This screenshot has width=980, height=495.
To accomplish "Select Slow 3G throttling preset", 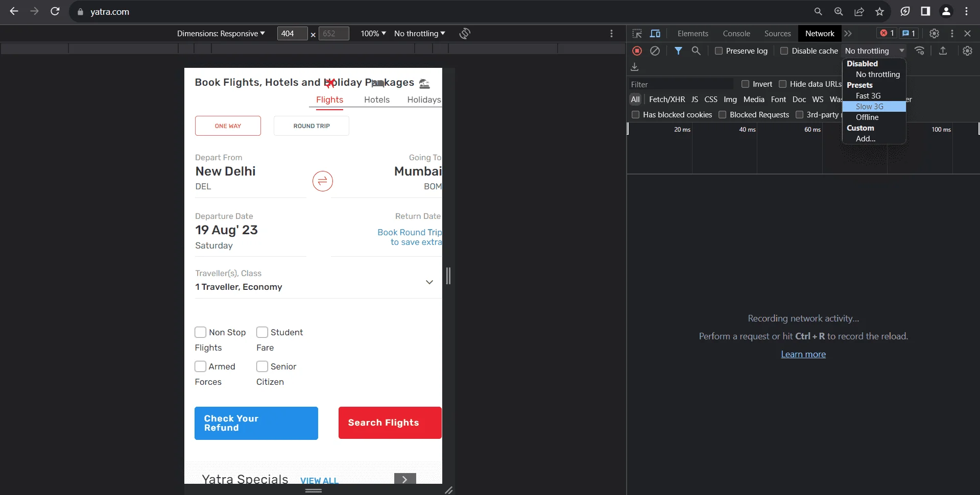I will click(874, 107).
